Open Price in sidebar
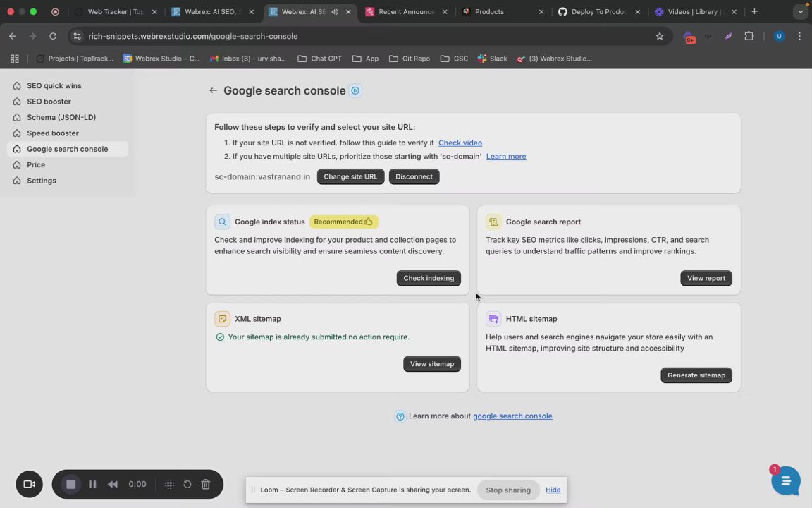The width and height of the screenshot is (812, 508). pos(68,165)
